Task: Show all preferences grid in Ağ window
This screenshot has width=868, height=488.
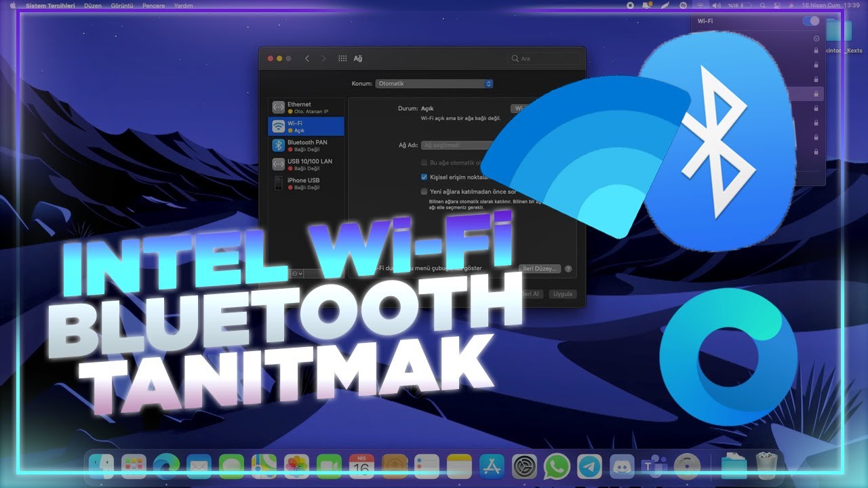Action: click(x=342, y=59)
